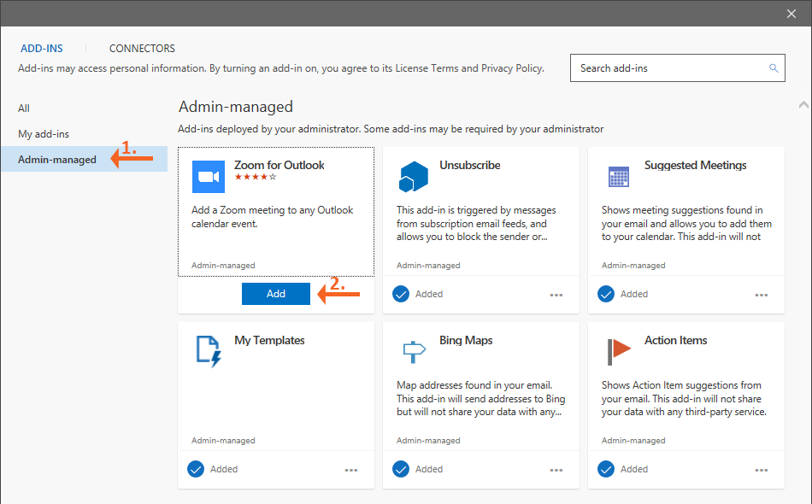This screenshot has height=504, width=812.
Task: Click the Zoom for Outlook camera icon
Action: pyautogui.click(x=208, y=176)
